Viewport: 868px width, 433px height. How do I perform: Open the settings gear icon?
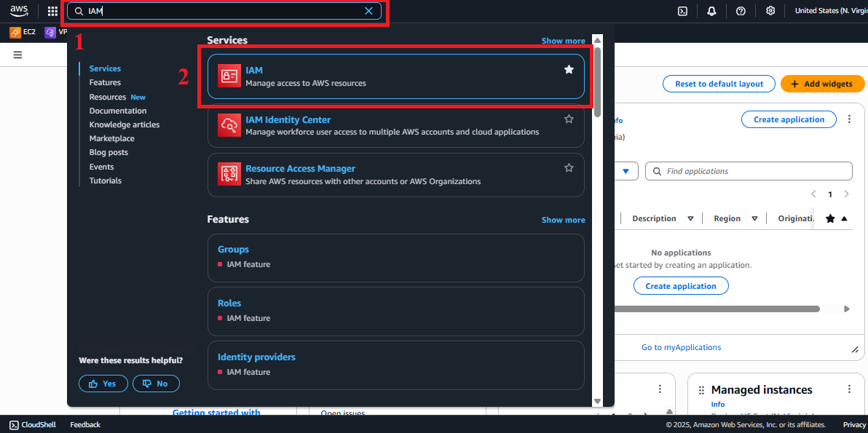coord(770,11)
